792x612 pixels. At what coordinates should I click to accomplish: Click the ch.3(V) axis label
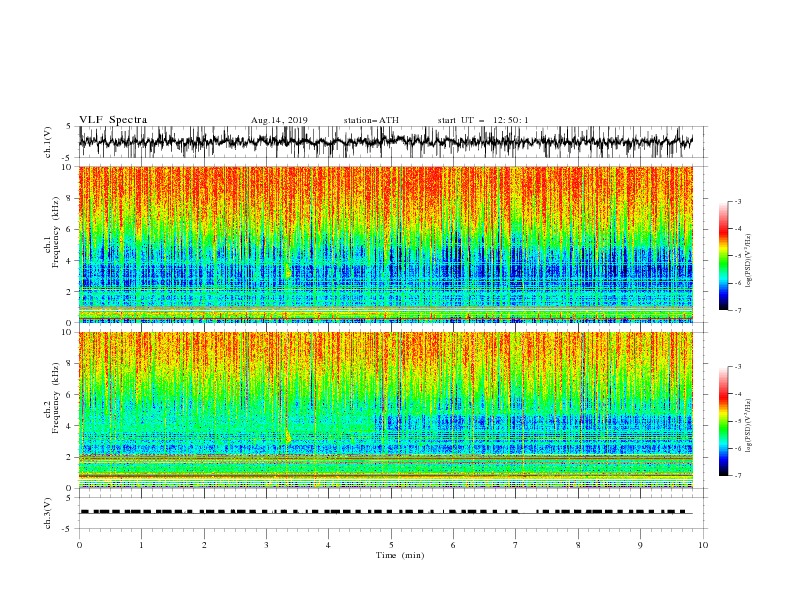[48, 513]
